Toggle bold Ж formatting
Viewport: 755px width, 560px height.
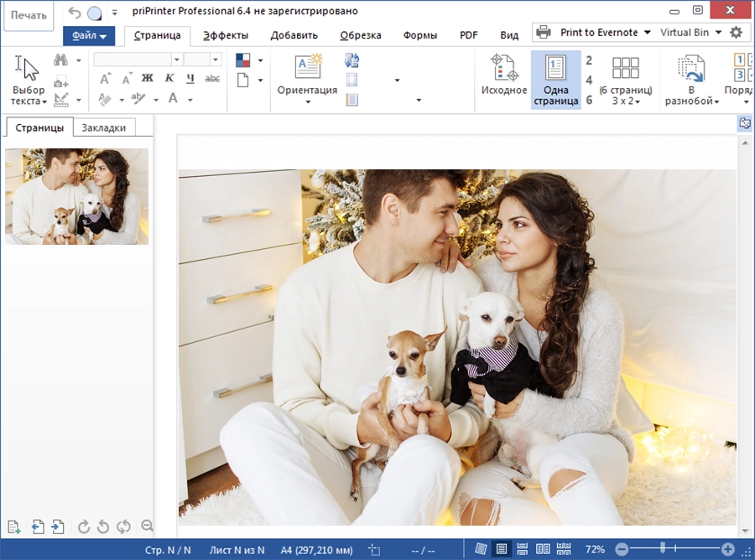coord(148,78)
